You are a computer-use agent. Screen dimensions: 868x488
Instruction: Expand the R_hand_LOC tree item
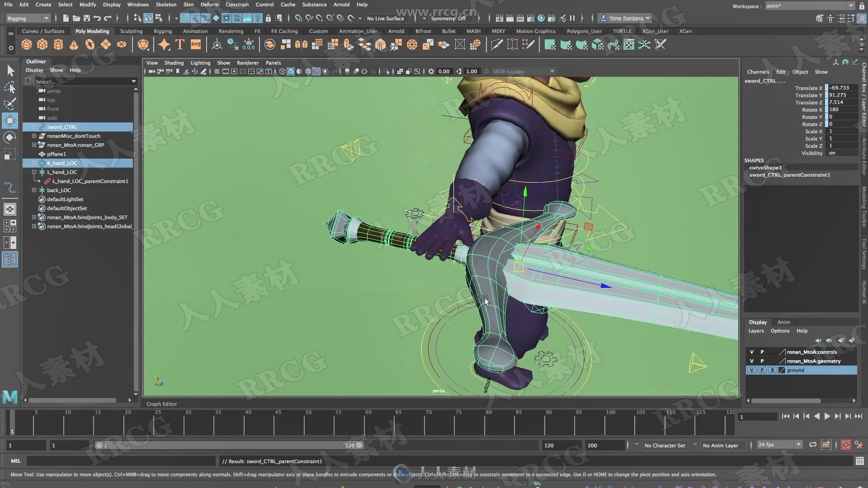tap(34, 163)
